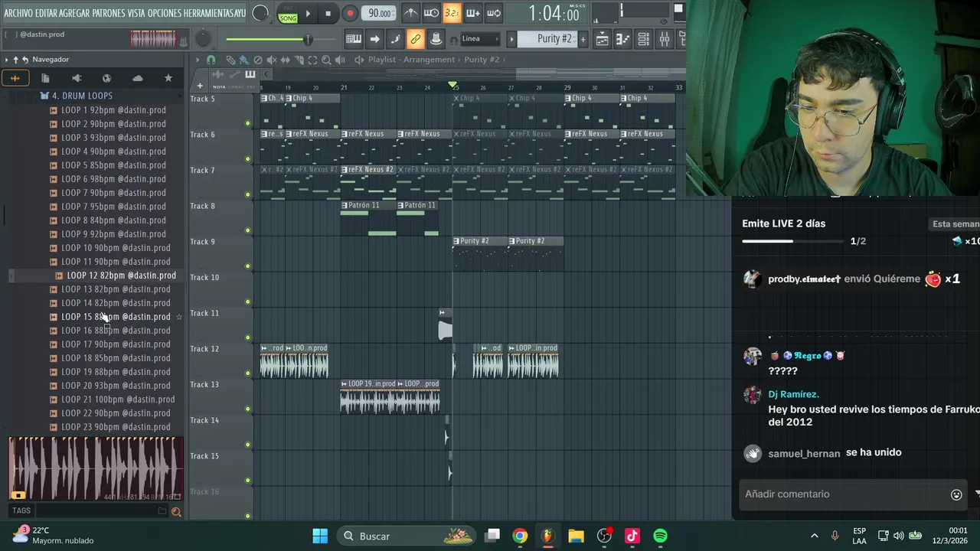The image size is (980, 551).
Task: Select LOOP 21 100bpm @dastin.prod sample
Action: (x=118, y=399)
